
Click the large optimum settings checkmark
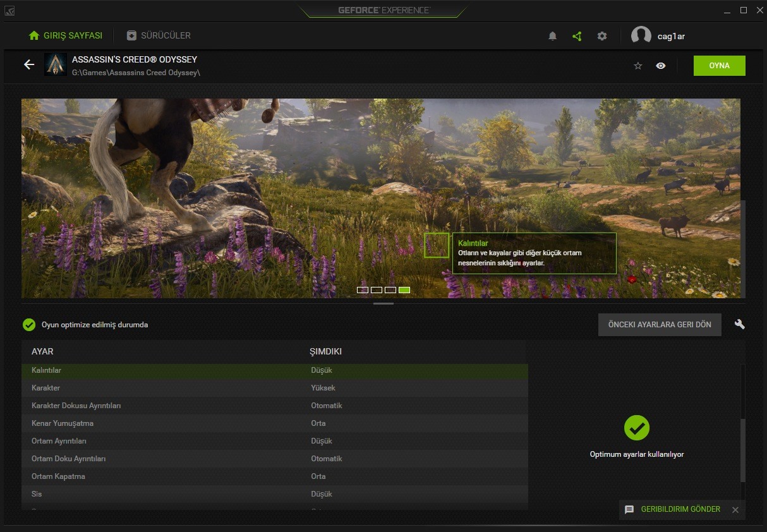(x=637, y=428)
